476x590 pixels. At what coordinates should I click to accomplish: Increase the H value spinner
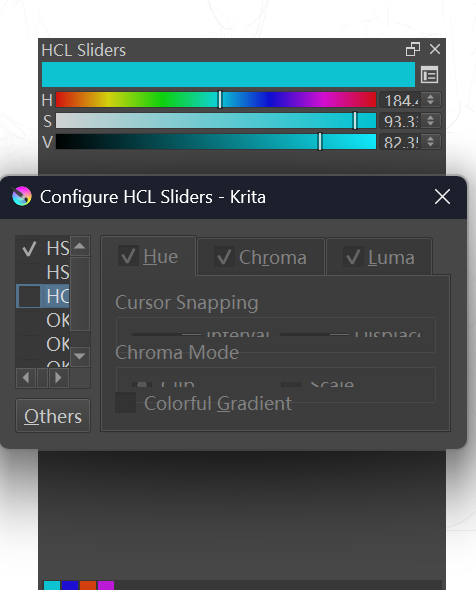coord(430,97)
